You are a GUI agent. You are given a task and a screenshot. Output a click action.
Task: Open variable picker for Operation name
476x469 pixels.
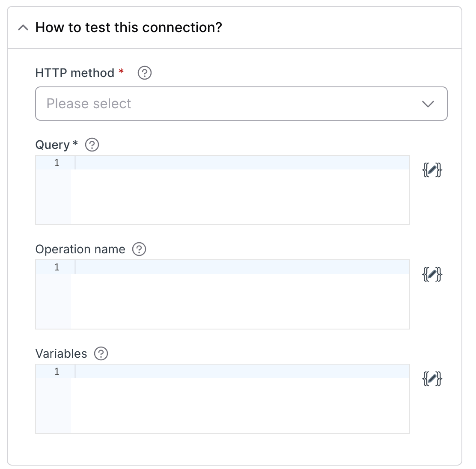click(x=432, y=274)
